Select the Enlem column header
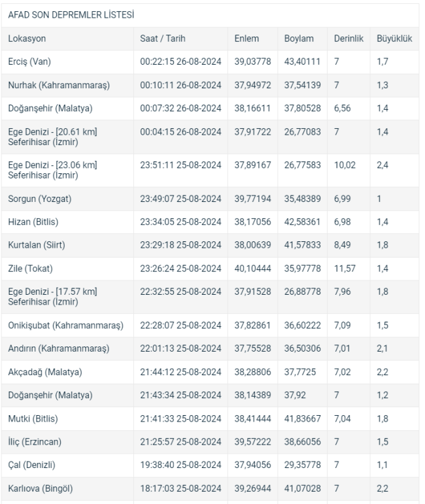This screenshot has width=425, height=504. tap(246, 39)
